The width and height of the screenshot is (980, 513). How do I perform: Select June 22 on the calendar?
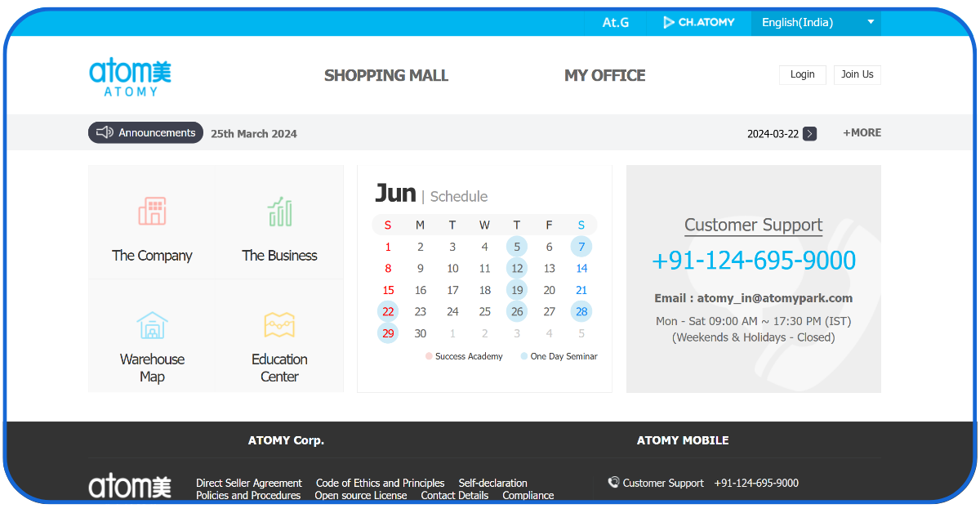point(388,311)
